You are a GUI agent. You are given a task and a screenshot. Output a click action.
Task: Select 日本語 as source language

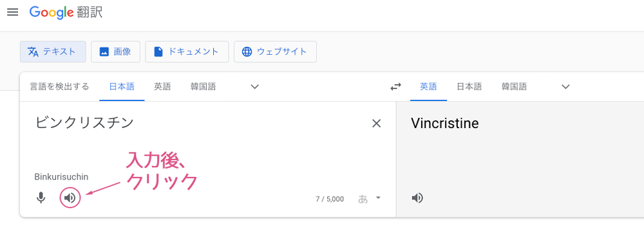click(x=122, y=87)
